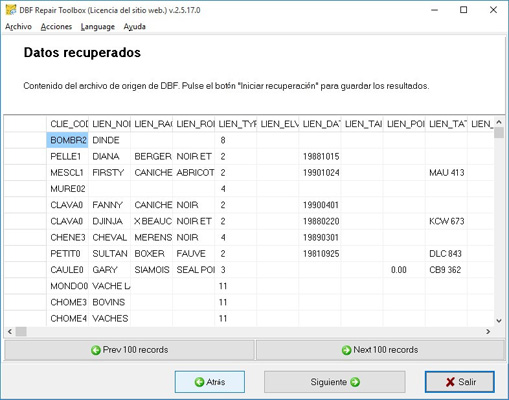Select the LIEN_TYP column header

point(236,124)
